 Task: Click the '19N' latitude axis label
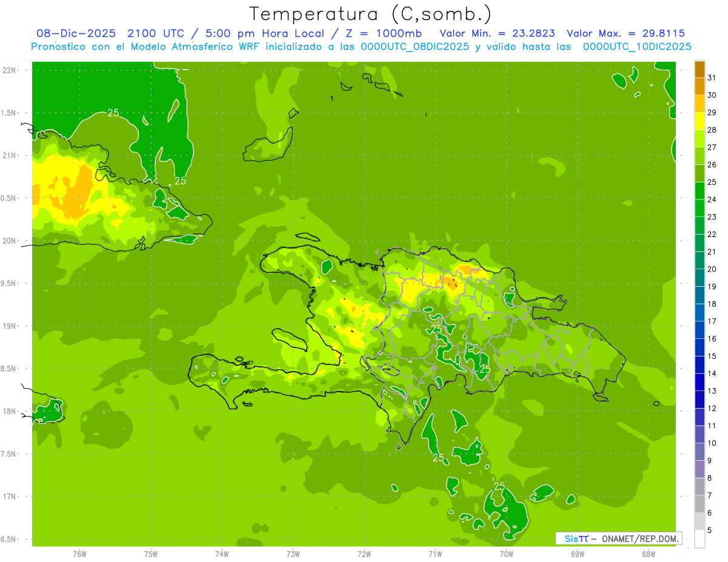click(9, 326)
